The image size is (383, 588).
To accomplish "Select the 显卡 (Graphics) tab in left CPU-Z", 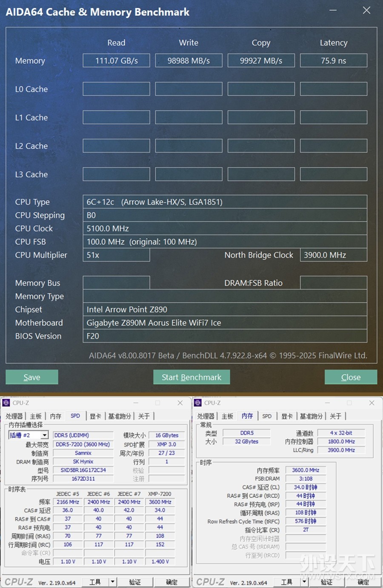I will point(95,416).
